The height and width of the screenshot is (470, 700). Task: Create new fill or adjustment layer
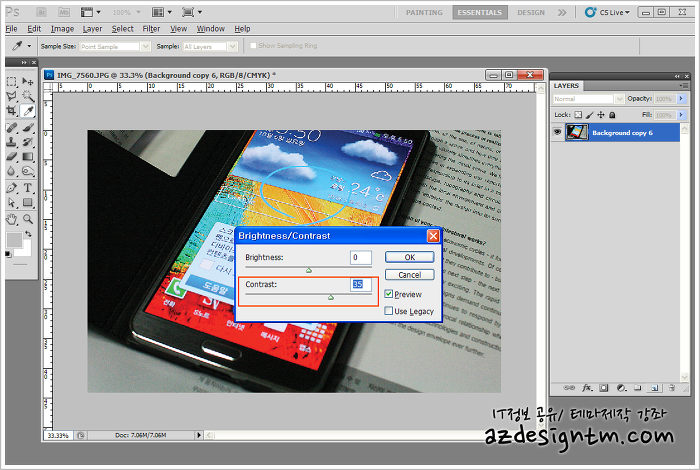pyautogui.click(x=621, y=387)
